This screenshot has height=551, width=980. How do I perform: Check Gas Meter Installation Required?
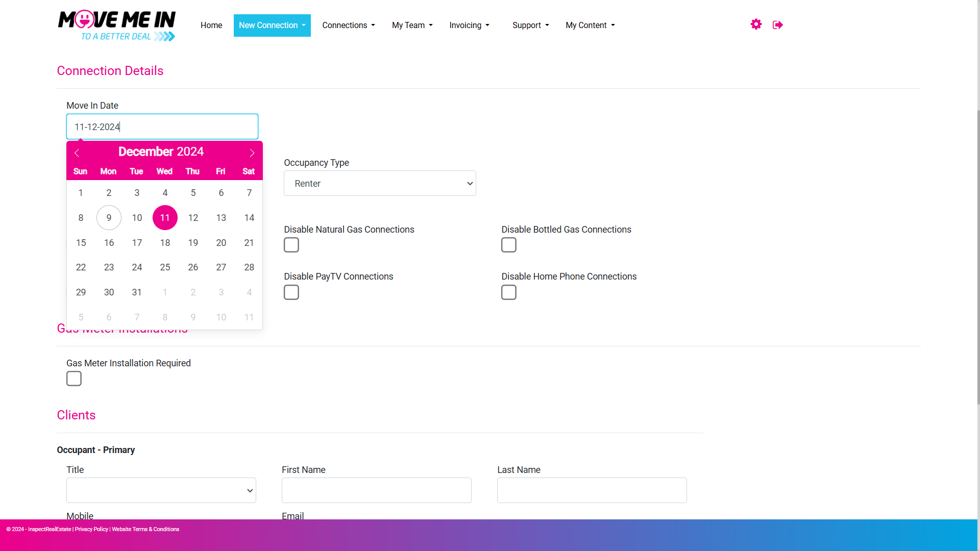tap(74, 379)
